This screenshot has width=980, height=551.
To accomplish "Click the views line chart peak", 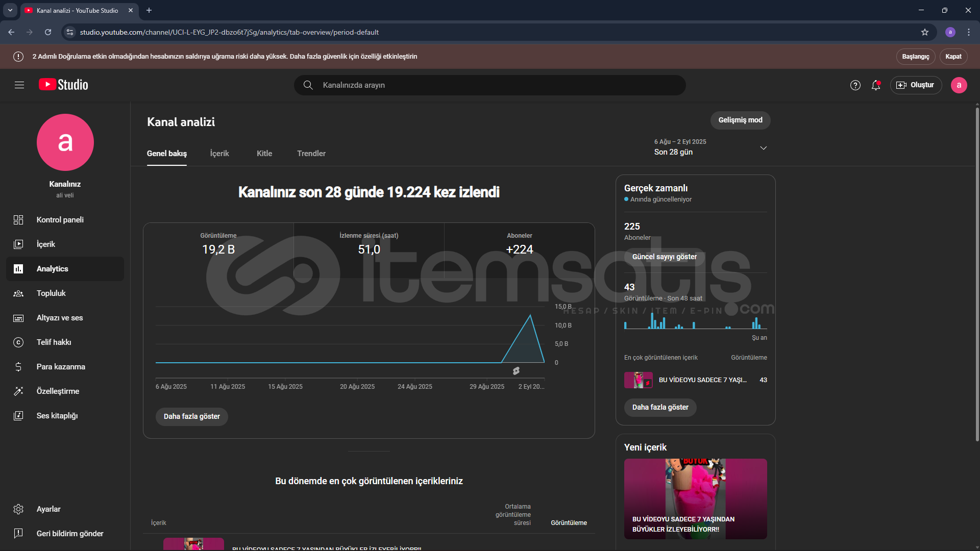I will tap(530, 315).
